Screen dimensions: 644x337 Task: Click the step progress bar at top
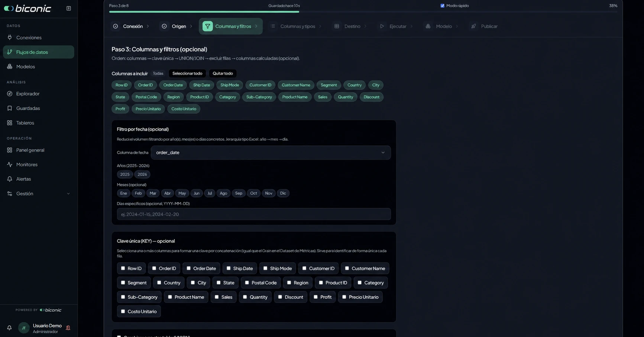pyautogui.click(x=363, y=12)
